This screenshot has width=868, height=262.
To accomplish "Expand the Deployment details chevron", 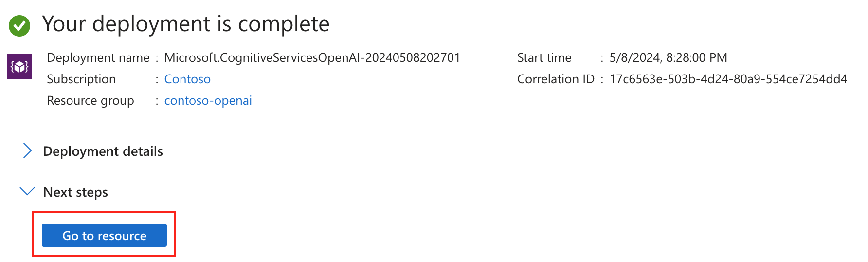I will (27, 151).
